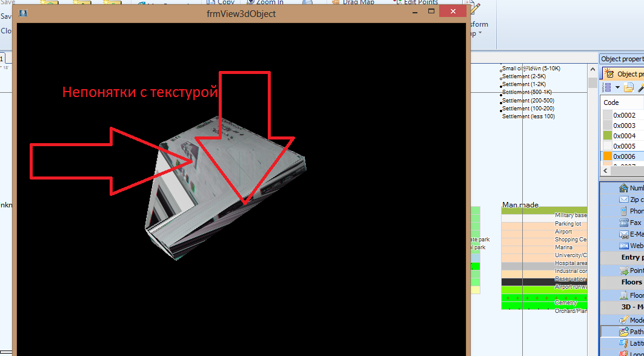
Task: Click the Web HTML icon
Action: (623, 246)
